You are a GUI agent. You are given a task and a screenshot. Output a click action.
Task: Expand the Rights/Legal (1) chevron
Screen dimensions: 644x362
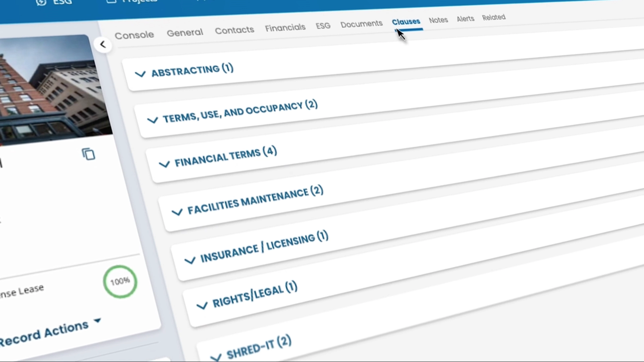pyautogui.click(x=202, y=306)
